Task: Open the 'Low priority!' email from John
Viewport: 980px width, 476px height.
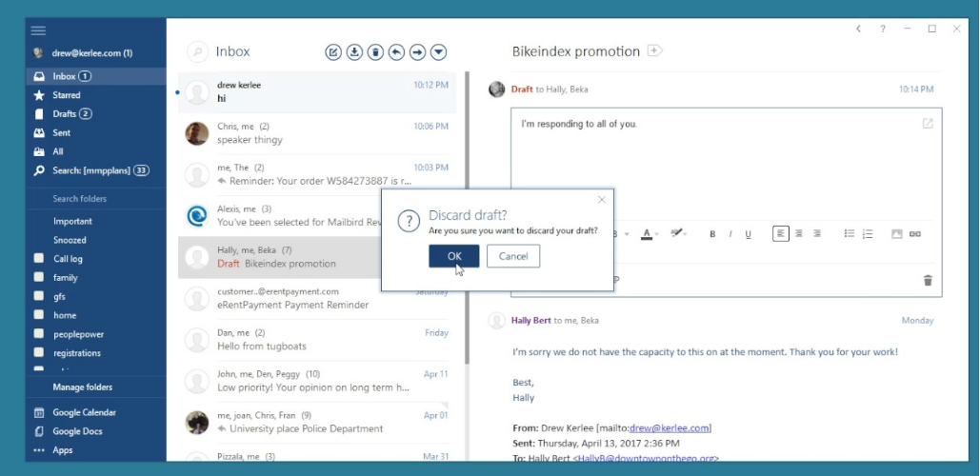Action: pyautogui.click(x=317, y=381)
